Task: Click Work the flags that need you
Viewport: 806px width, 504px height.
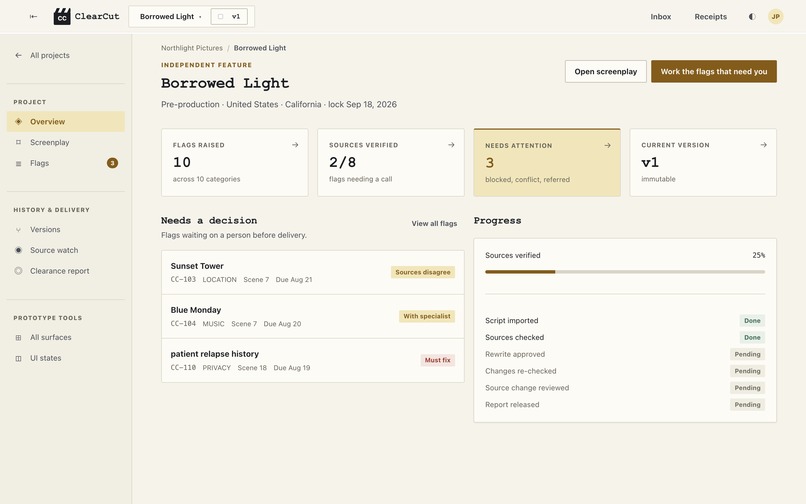Action: [713, 71]
